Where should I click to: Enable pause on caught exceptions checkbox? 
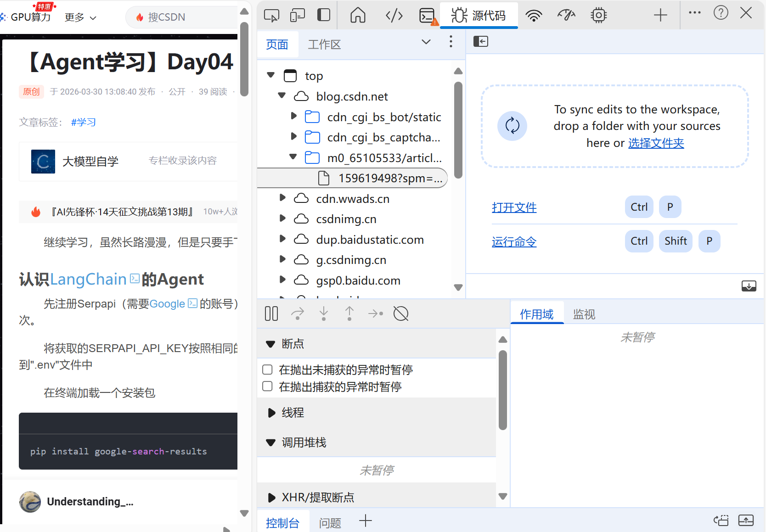pyautogui.click(x=267, y=386)
